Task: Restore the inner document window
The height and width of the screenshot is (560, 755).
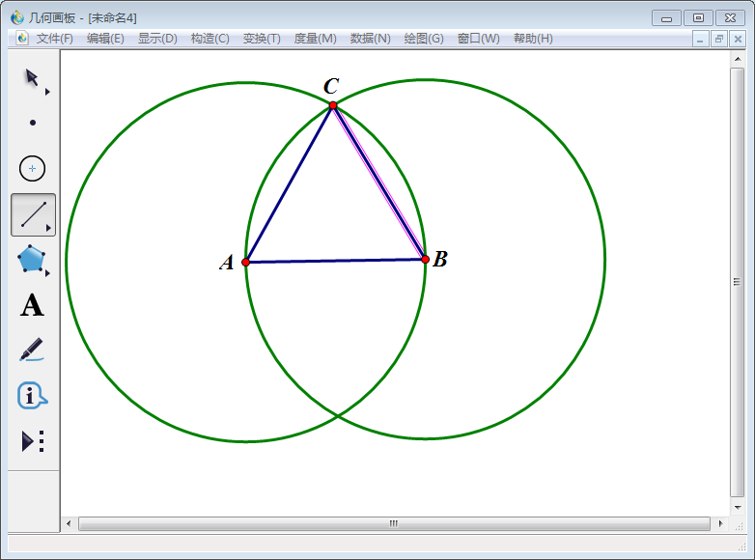Action: coord(719,39)
